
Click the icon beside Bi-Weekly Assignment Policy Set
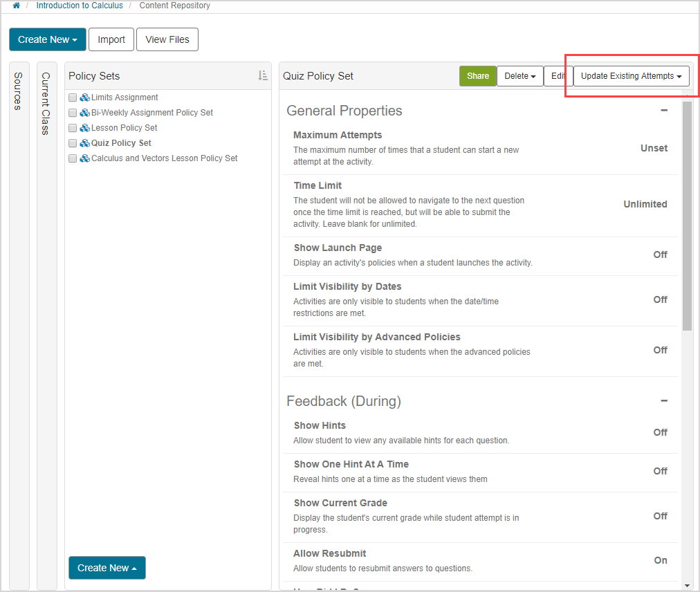point(84,113)
